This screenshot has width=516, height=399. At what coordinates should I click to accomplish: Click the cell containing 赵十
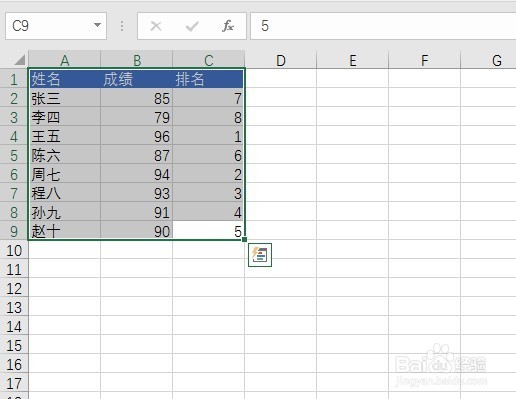coord(65,231)
